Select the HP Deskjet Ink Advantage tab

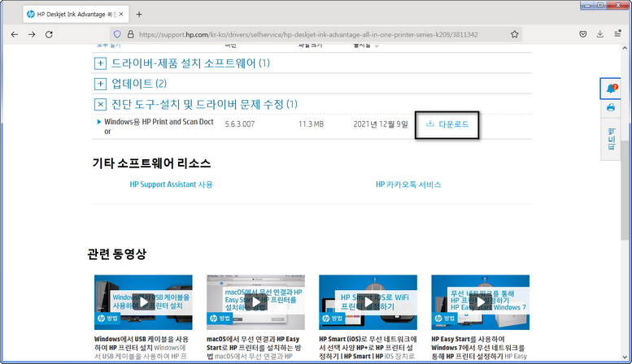tap(75, 15)
